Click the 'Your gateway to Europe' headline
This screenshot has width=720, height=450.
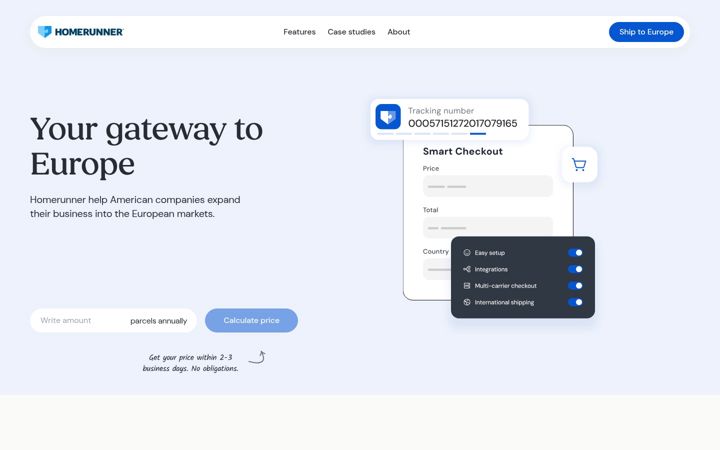146,146
